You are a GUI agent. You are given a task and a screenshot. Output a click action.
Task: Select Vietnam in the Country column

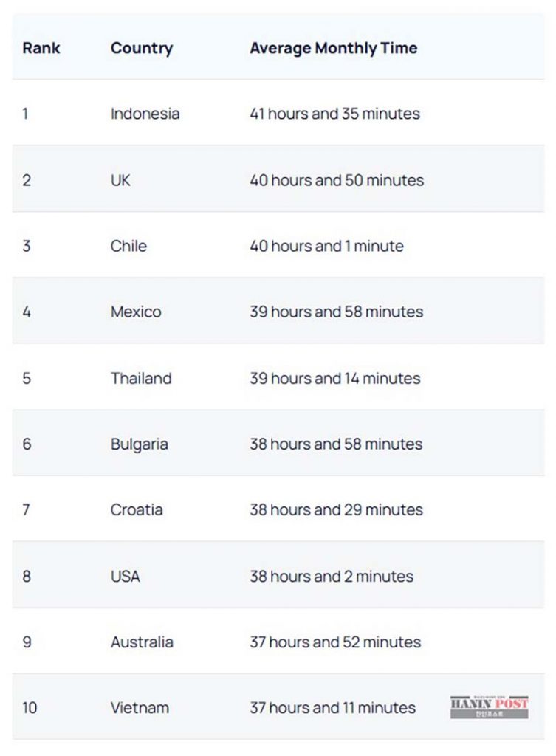click(140, 707)
